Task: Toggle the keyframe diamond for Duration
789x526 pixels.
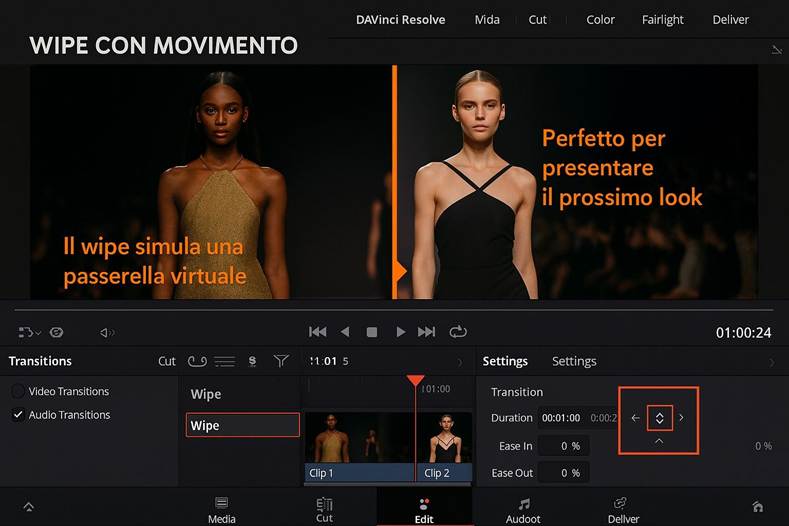Action: point(659,418)
